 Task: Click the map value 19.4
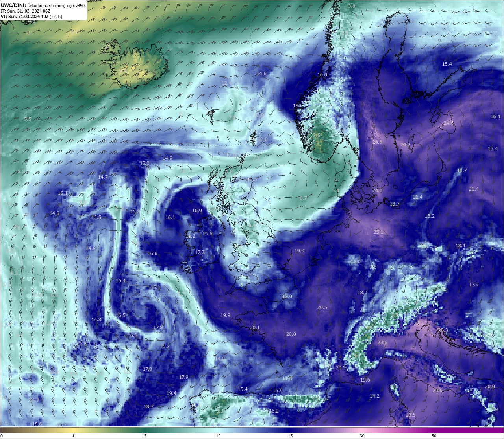(171, 393)
